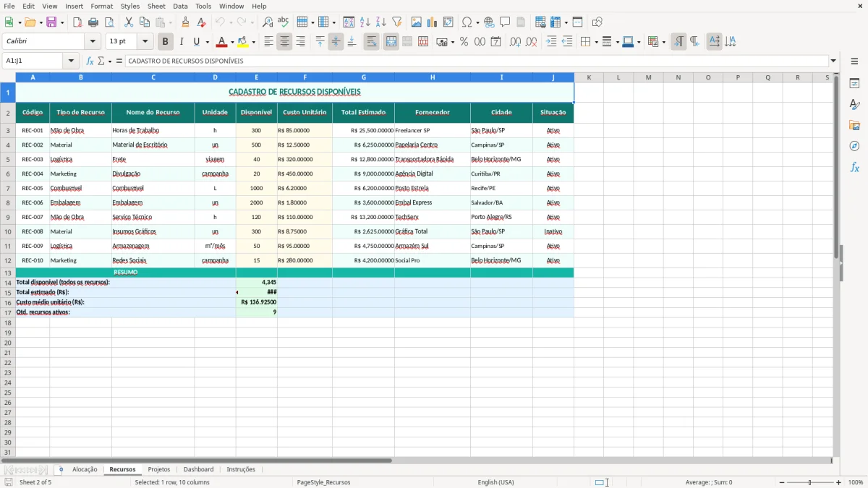The image size is (868, 488).
Task: Switch to the Projetos sheet tab
Action: click(159, 469)
